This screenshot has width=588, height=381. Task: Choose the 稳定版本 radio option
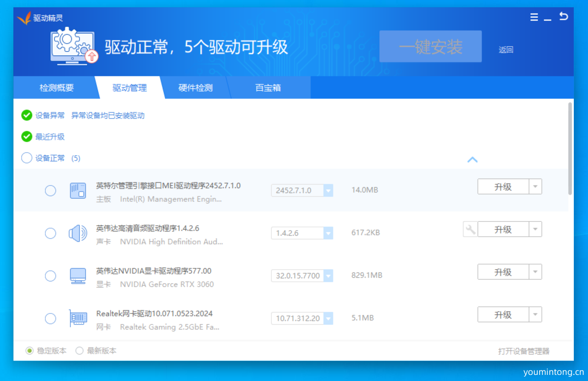pos(29,351)
